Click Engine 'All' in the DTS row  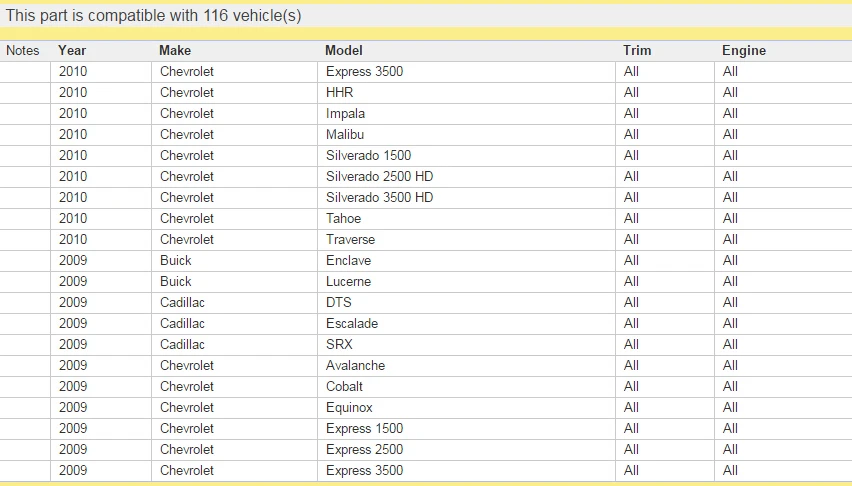pos(730,302)
